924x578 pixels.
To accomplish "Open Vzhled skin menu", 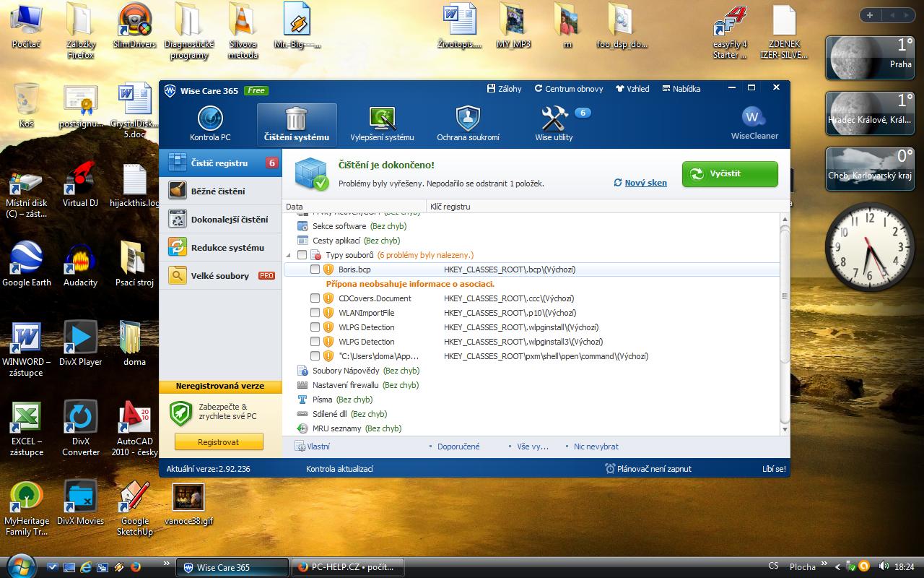I will click(x=632, y=89).
